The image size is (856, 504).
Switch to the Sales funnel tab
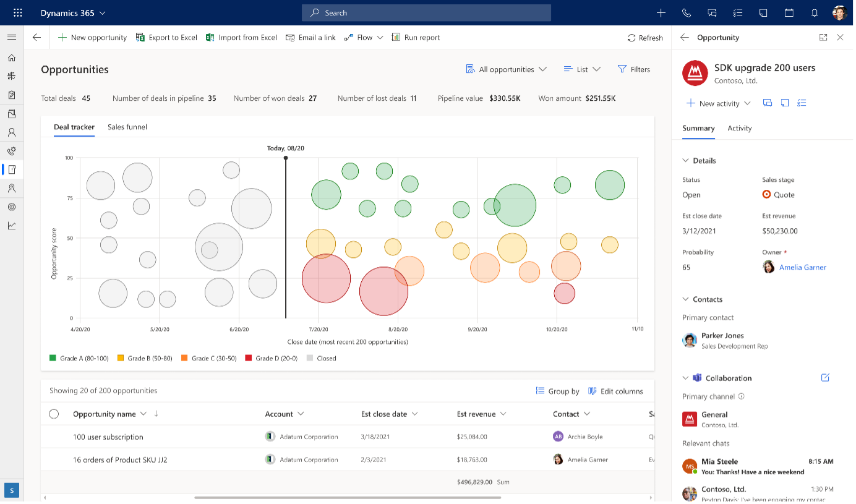(127, 127)
